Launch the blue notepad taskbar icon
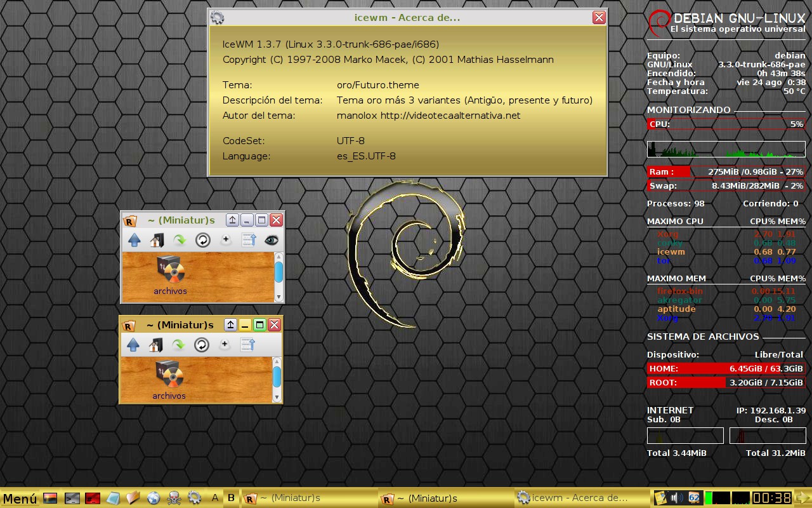Image resolution: width=812 pixels, height=508 pixels. tap(114, 498)
